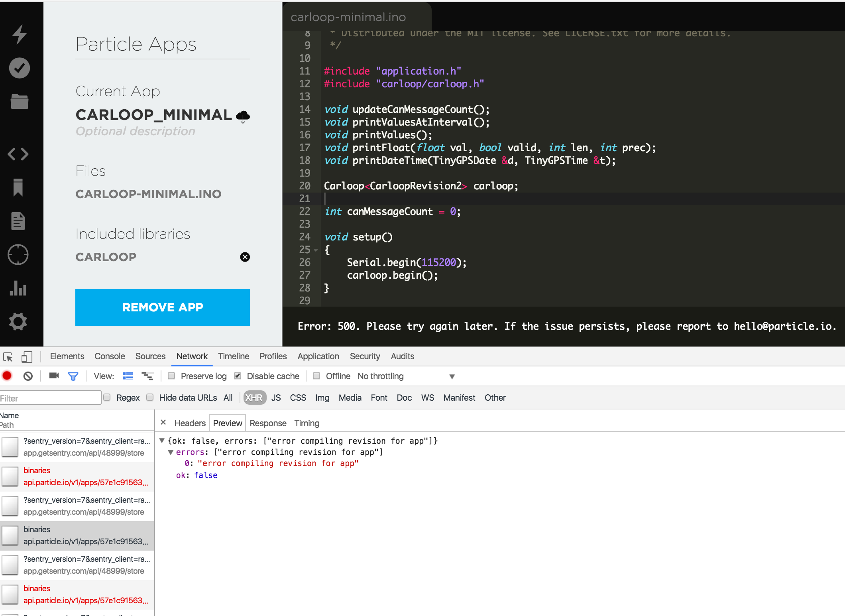This screenshot has width=845, height=616.
Task: Select the waterfall overview view icon
Action: click(147, 376)
